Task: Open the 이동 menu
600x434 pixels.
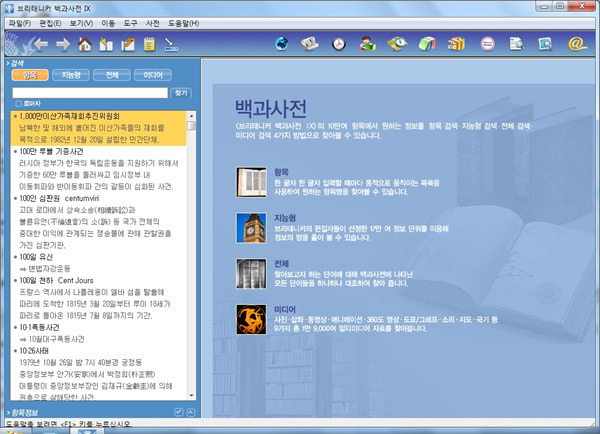Action: pos(108,23)
